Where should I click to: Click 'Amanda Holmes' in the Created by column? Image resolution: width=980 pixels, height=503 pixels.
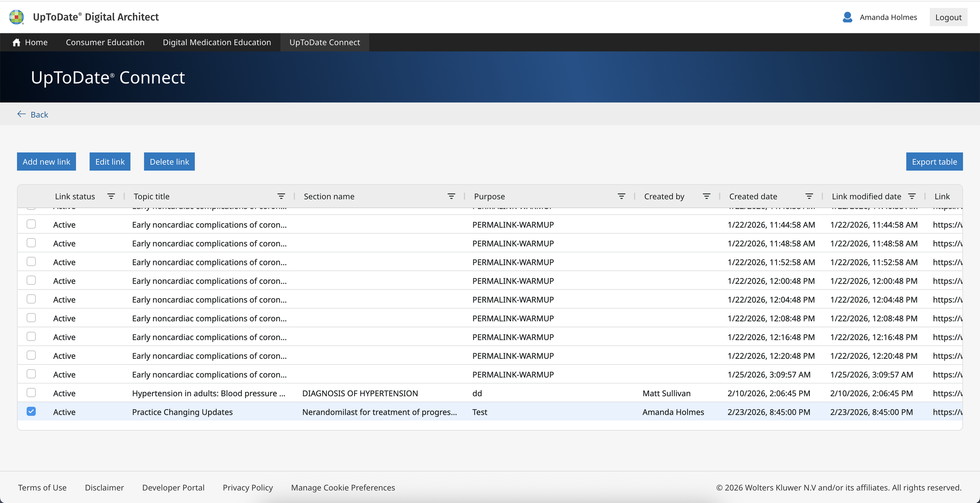[673, 412]
